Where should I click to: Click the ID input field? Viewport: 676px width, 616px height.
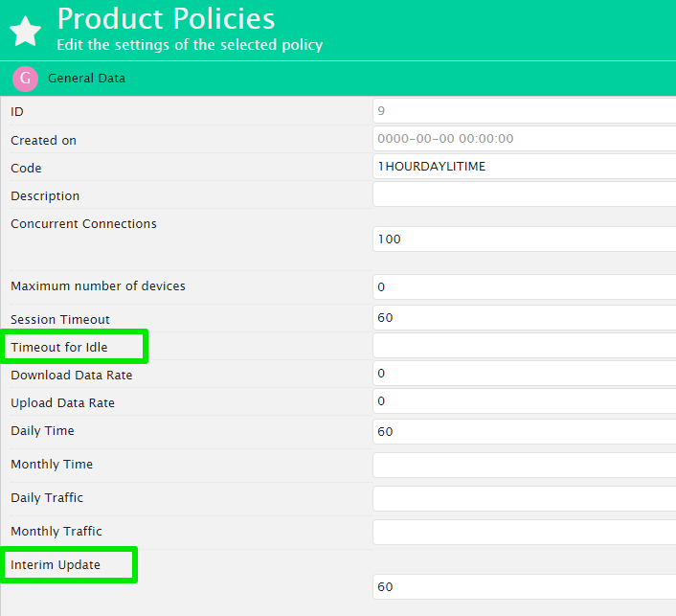[x=524, y=111]
